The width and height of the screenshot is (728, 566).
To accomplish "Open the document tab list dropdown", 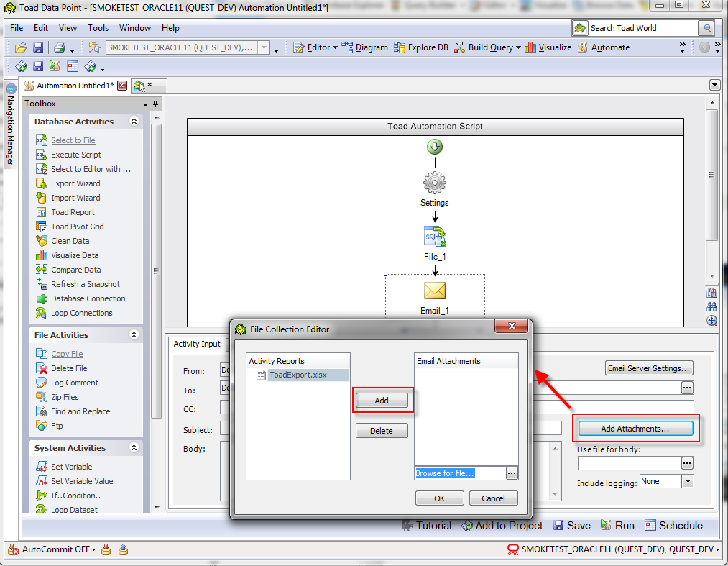I will tap(714, 85).
